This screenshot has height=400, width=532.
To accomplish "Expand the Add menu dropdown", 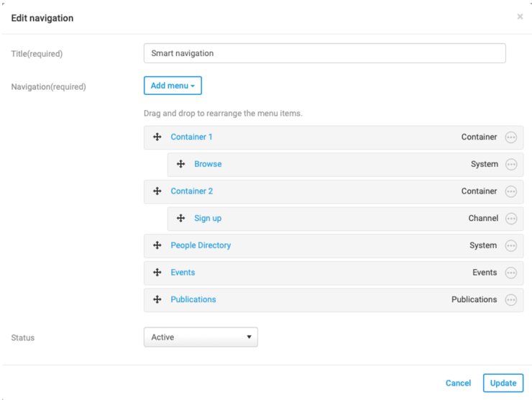I will coord(173,86).
